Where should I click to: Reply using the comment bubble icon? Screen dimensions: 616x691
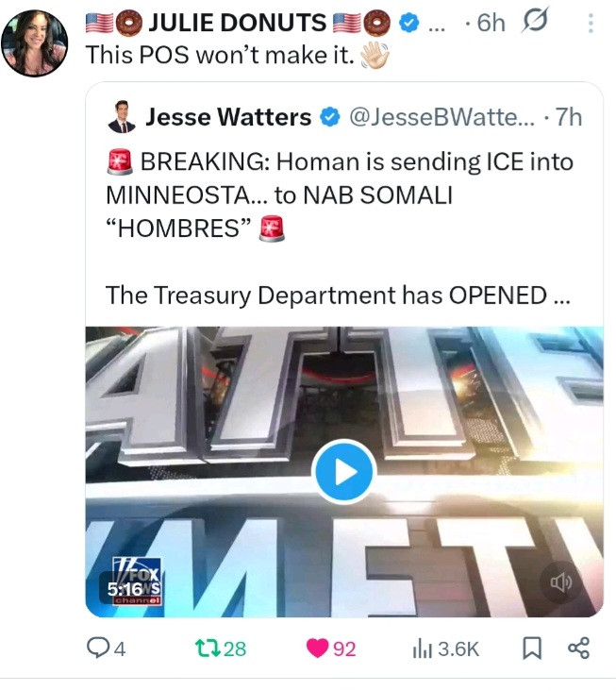(x=96, y=649)
